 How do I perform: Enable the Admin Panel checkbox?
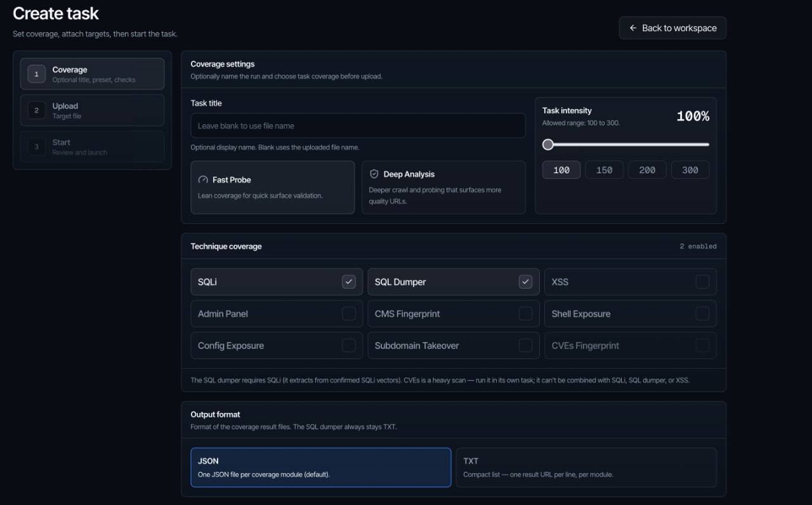tap(349, 313)
